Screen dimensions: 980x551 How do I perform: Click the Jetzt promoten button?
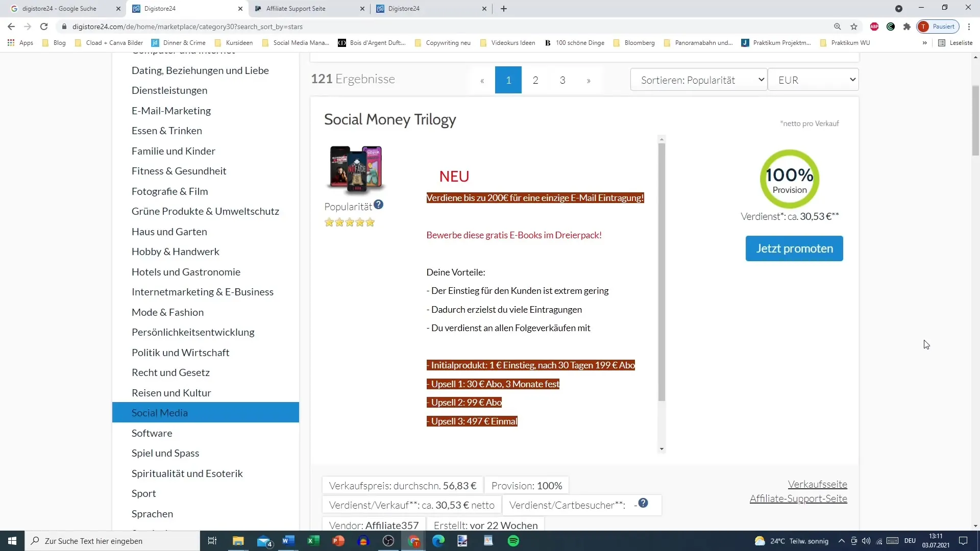pos(794,248)
